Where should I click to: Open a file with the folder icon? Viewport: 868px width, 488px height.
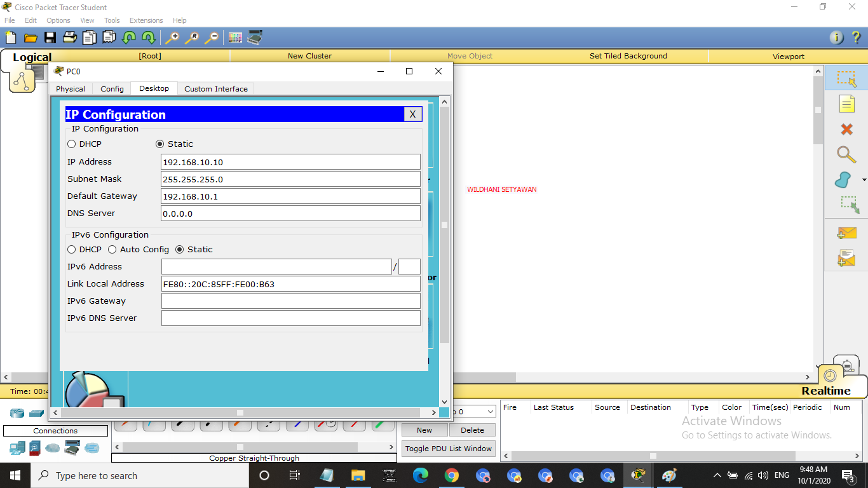point(30,37)
